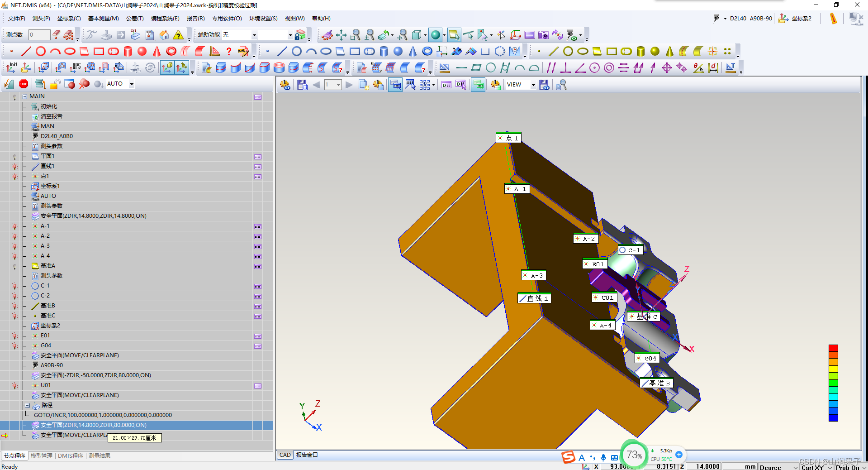Image resolution: width=868 pixels, height=470 pixels.
Task: Toggle the light bulb for 平面1 row
Action: 14,157
